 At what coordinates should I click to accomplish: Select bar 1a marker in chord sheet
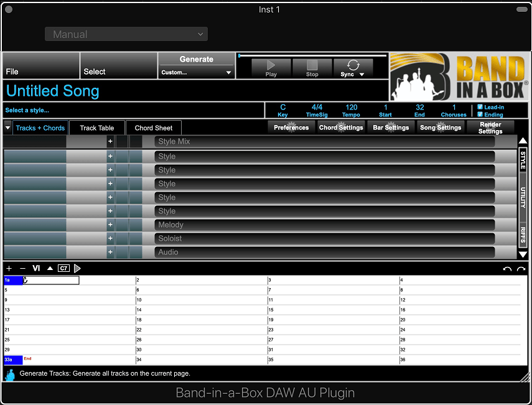[x=13, y=280]
